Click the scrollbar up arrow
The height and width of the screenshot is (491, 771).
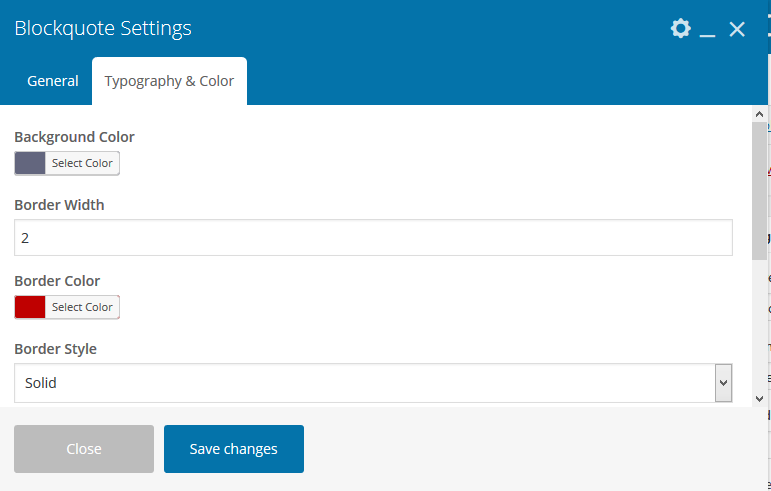click(x=759, y=113)
